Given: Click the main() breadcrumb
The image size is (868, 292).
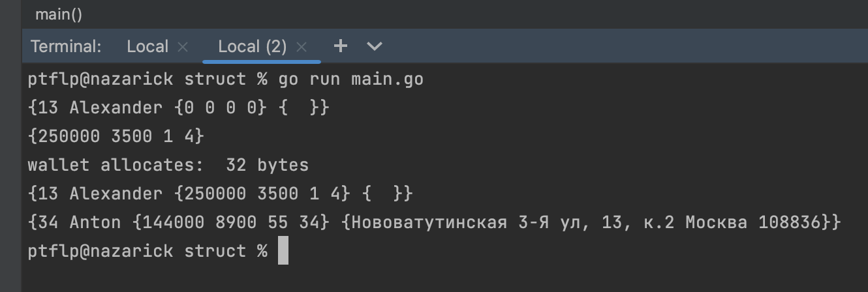Looking at the screenshot, I should 59,14.
